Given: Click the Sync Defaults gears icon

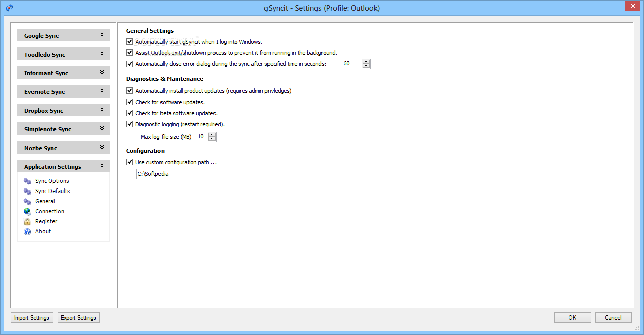Looking at the screenshot, I should point(27,191).
